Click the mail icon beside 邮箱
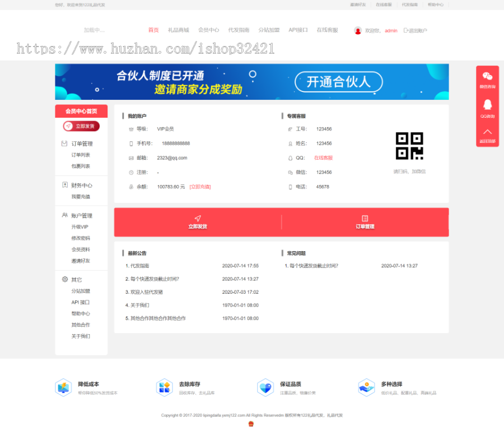504x444 pixels. pos(131,158)
